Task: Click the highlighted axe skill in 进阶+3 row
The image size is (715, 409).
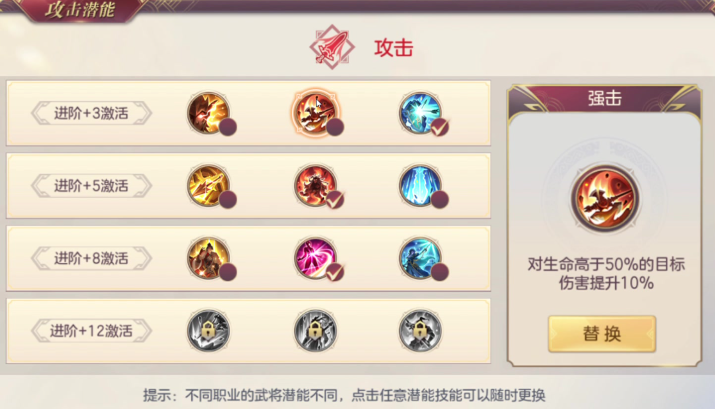Action: (315, 113)
